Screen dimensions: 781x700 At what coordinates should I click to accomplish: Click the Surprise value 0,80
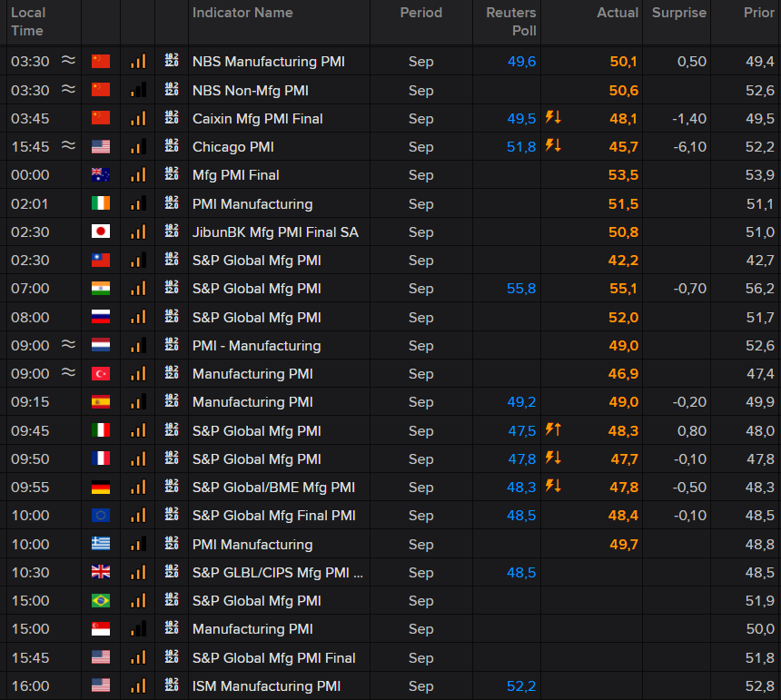point(692,430)
